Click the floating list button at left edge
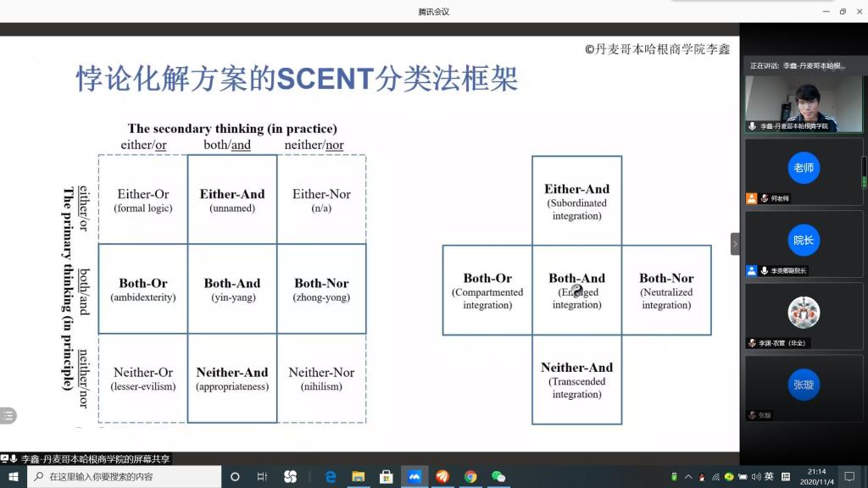Screen dimensions: 868x488 pyautogui.click(x=8, y=415)
